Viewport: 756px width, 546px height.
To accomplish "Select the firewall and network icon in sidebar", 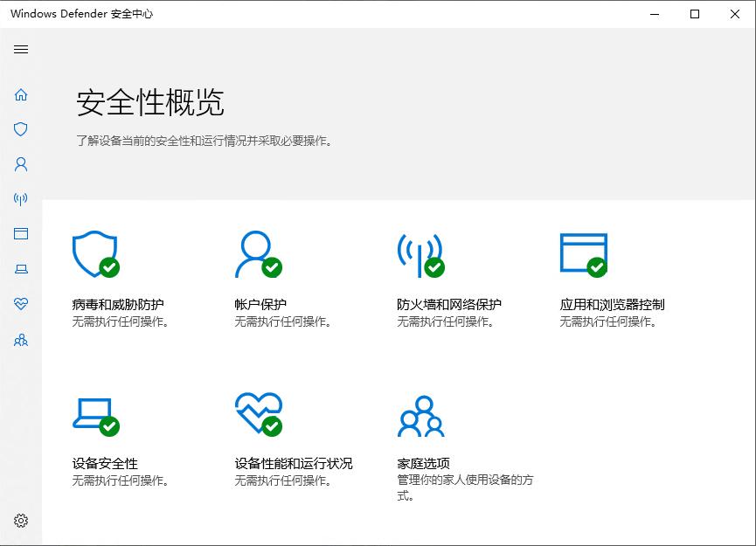I will pyautogui.click(x=20, y=198).
